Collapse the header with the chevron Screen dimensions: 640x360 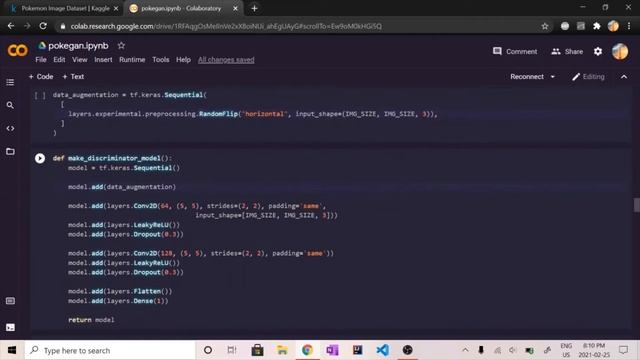coord(624,77)
